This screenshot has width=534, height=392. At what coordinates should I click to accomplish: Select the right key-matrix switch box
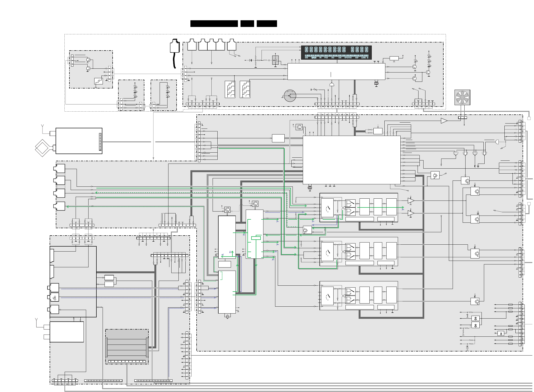(245, 89)
